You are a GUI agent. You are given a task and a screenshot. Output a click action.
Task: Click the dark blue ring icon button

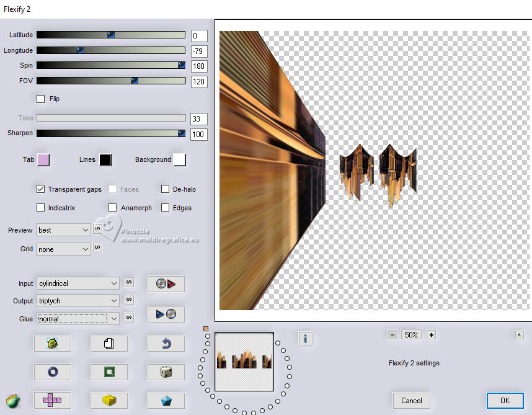coord(53,372)
